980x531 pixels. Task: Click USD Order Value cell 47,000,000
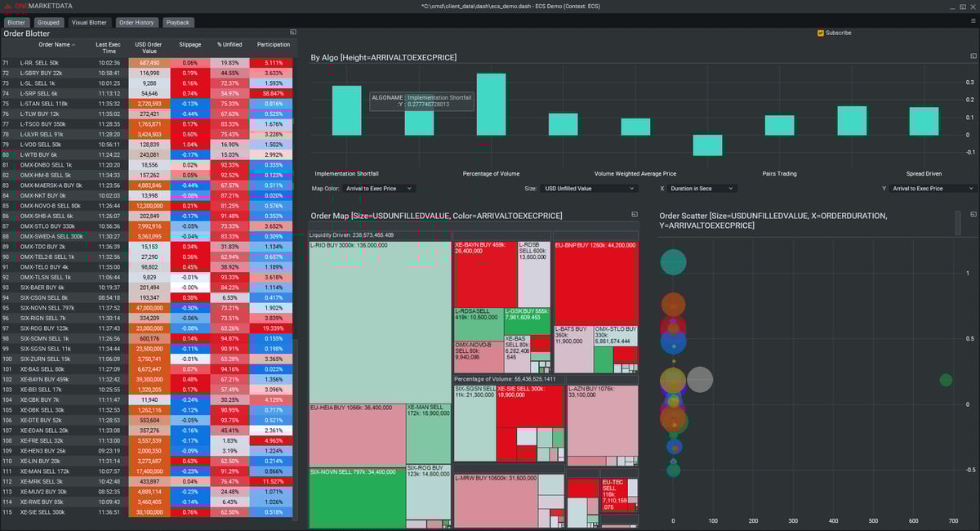click(149, 308)
